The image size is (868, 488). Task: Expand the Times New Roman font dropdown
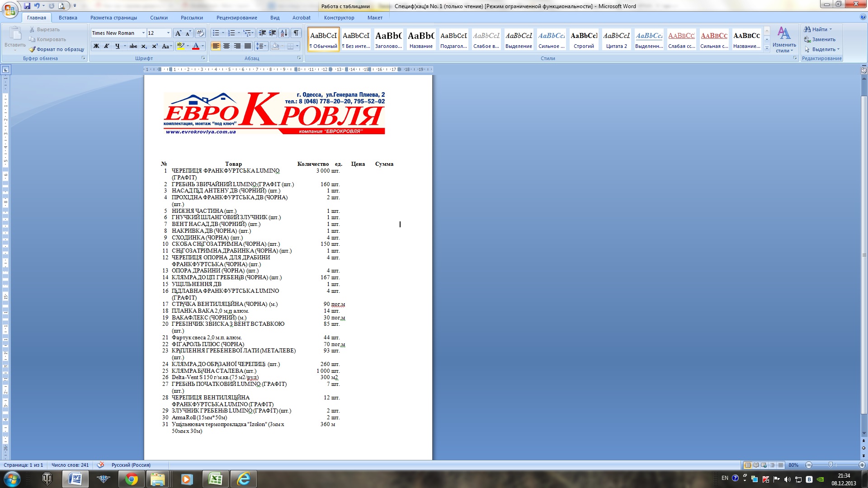pos(143,33)
